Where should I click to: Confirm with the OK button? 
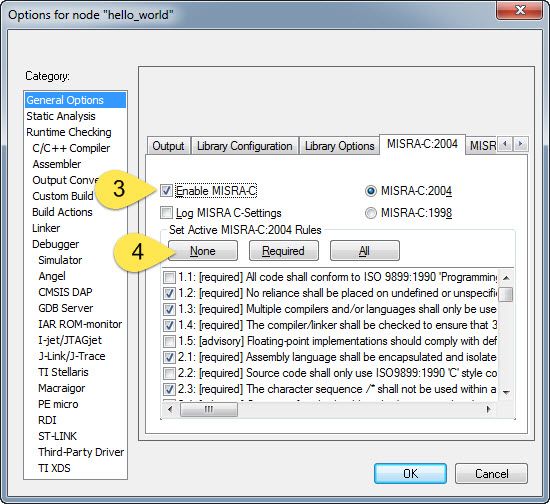coord(410,473)
